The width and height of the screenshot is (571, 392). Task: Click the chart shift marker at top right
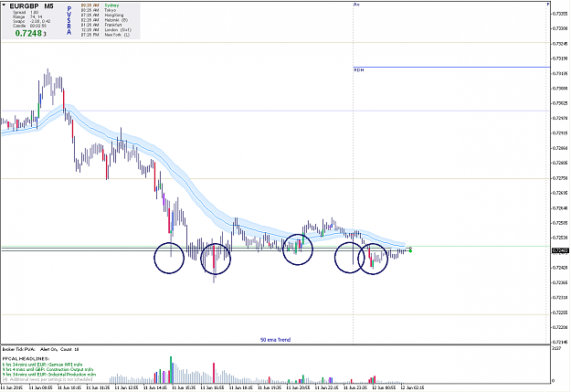coord(548,4)
